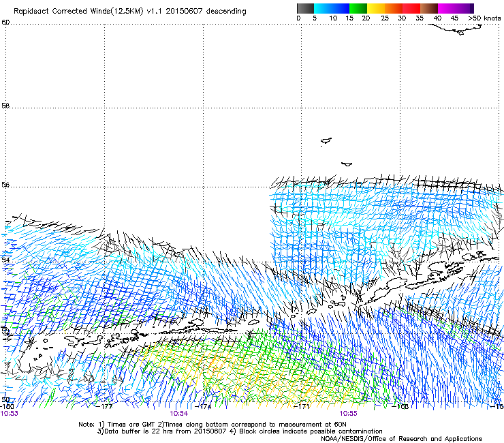Click the latitude label '58'
Image resolution: width=504 pixels, height=443 pixels.
(5, 106)
